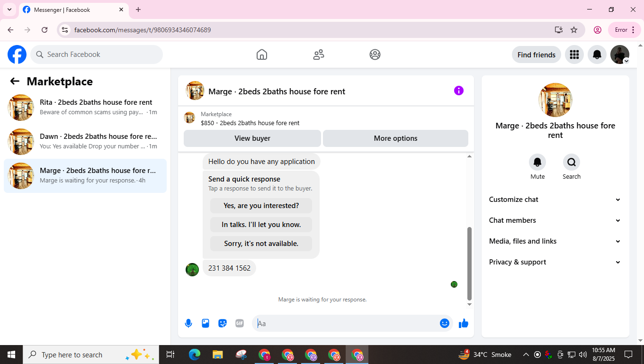
Task: Open the Friends icon in top navigation
Action: [x=319, y=55]
